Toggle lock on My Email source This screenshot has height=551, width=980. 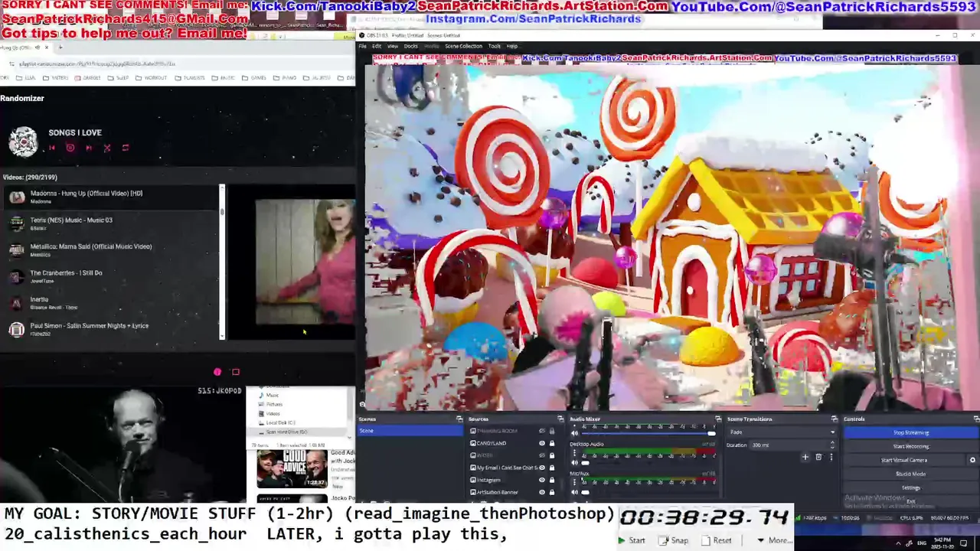(552, 468)
